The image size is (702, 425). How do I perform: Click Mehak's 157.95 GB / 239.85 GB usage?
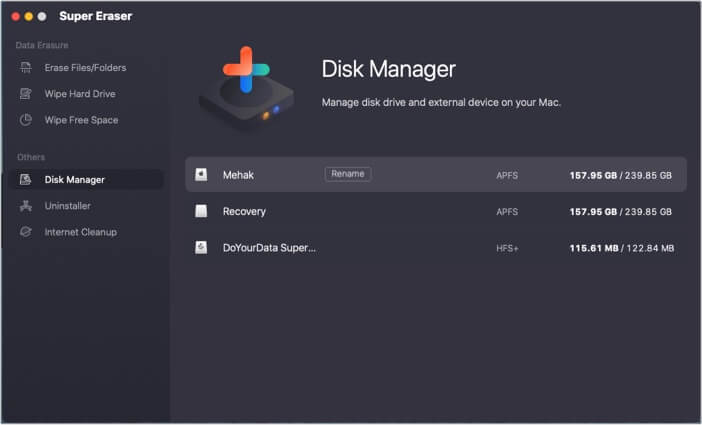click(x=621, y=176)
